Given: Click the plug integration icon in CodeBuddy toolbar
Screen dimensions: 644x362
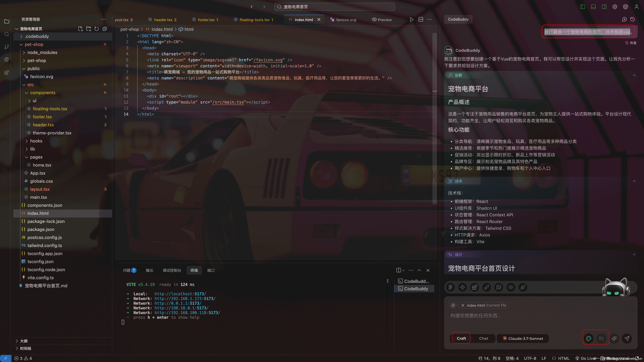Looking at the screenshot, I should pos(487,287).
